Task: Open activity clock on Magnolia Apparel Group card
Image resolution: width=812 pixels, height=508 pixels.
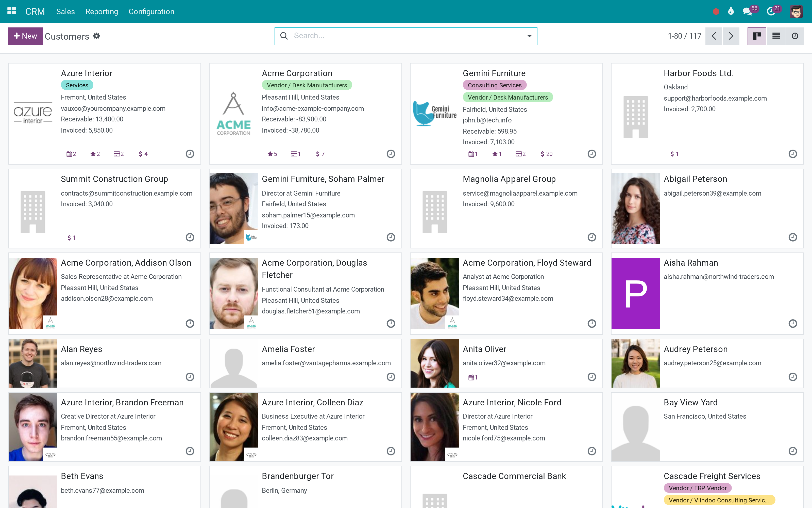Action: click(x=592, y=237)
